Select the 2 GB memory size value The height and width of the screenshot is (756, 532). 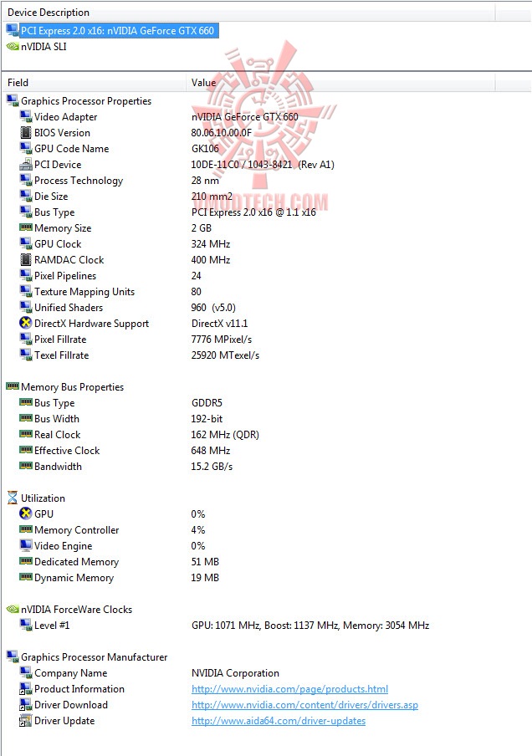click(x=201, y=228)
